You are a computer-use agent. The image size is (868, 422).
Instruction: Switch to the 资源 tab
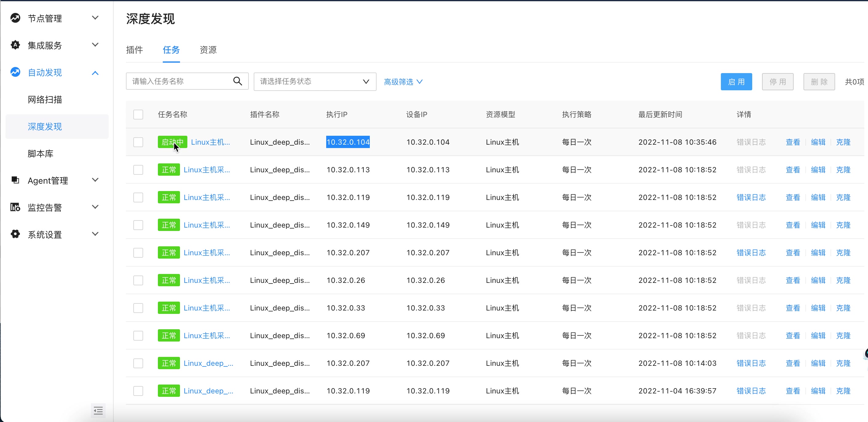[208, 50]
